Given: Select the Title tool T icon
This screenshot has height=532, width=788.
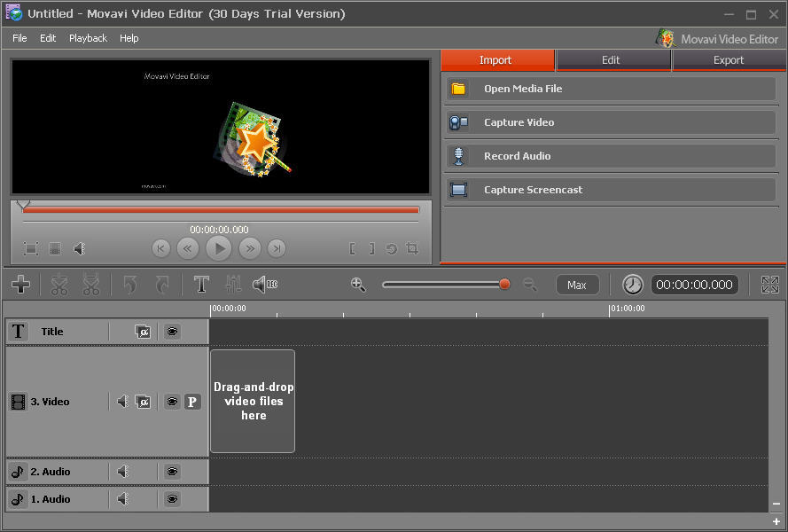Looking at the screenshot, I should 202,285.
